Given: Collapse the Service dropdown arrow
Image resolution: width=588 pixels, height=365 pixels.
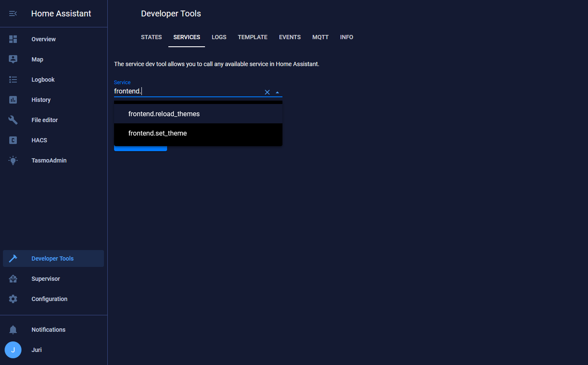Looking at the screenshot, I should (277, 92).
